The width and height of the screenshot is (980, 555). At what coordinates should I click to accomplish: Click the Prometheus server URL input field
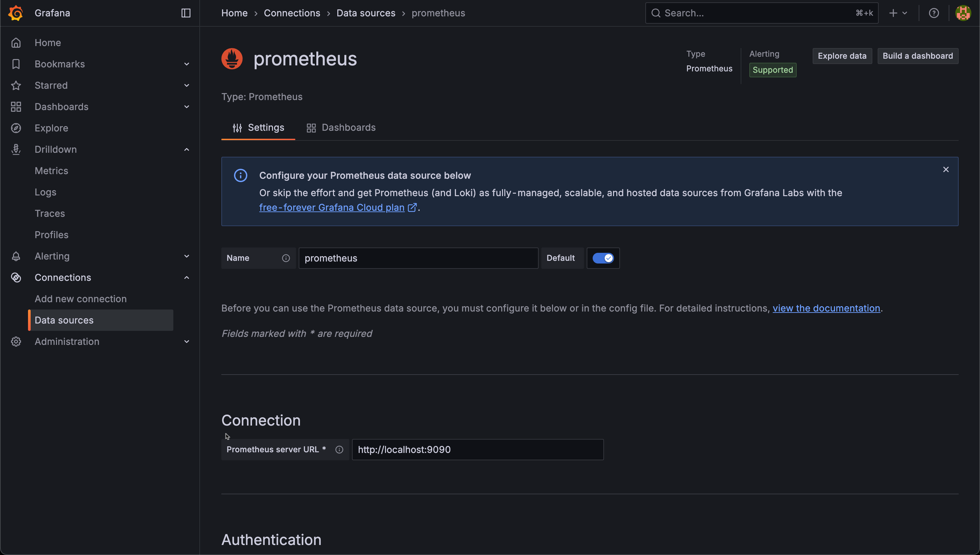[478, 449]
